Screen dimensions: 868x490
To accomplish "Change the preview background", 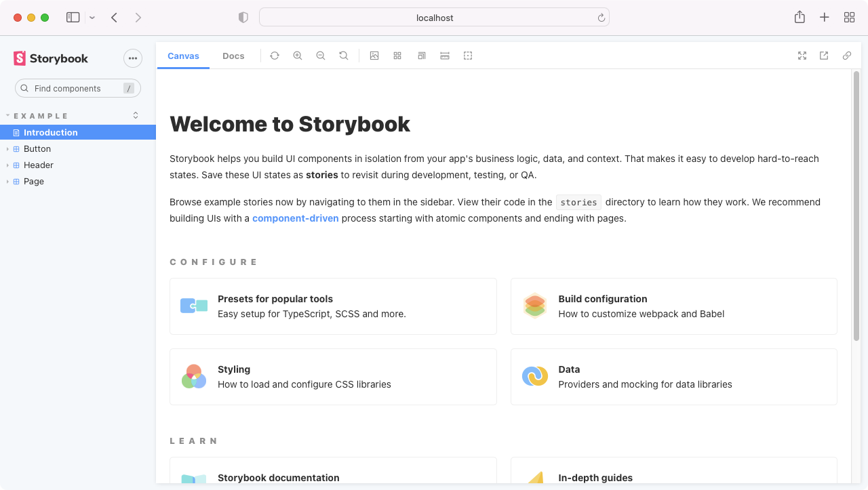I will click(374, 56).
